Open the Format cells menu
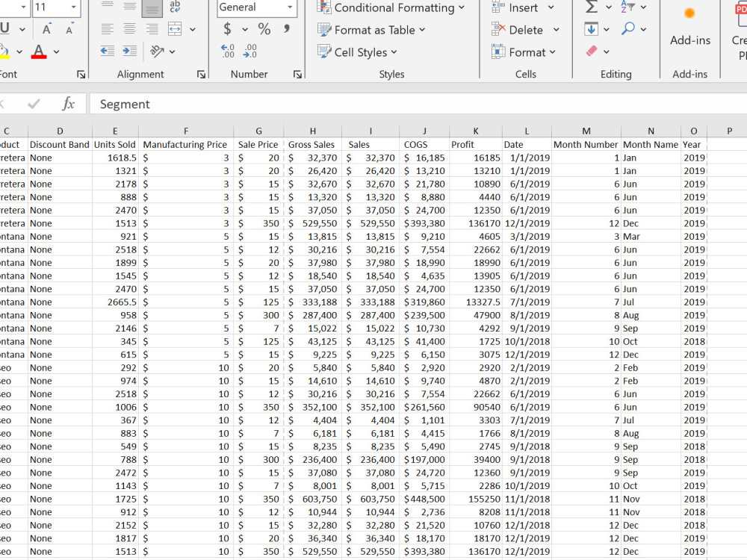The width and height of the screenshot is (747, 560). point(523,52)
